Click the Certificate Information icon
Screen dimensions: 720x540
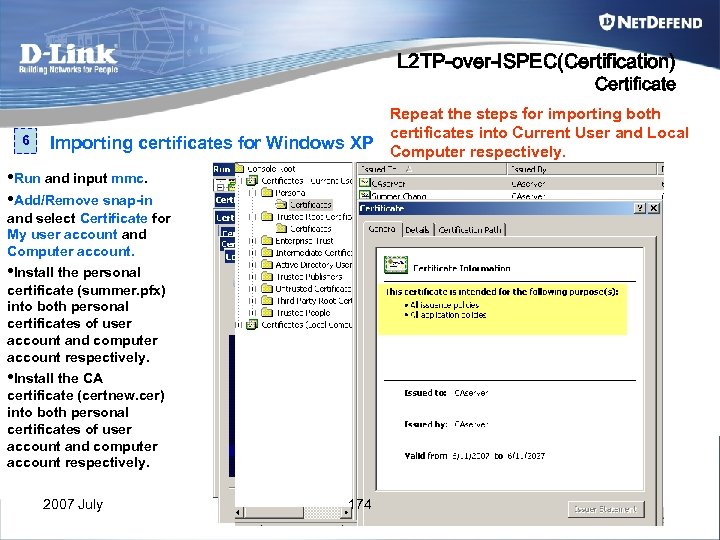click(x=396, y=265)
